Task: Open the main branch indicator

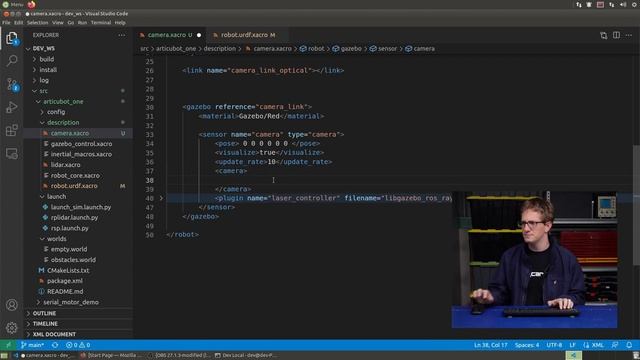Action: click(x=33, y=345)
